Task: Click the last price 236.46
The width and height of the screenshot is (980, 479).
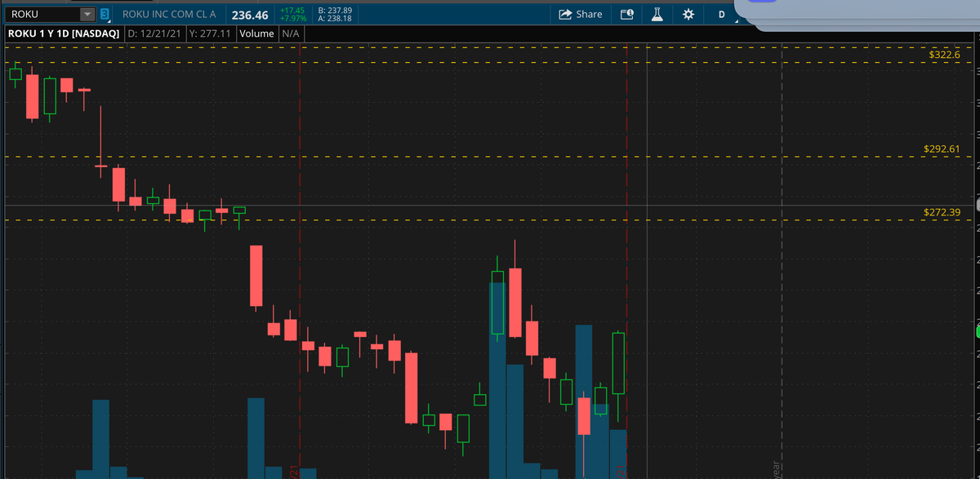Action: pyautogui.click(x=250, y=15)
